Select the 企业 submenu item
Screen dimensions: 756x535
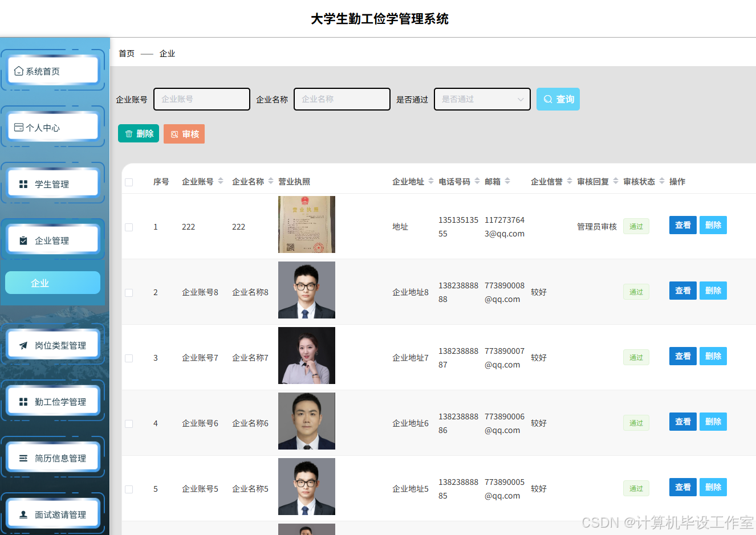pyautogui.click(x=52, y=283)
